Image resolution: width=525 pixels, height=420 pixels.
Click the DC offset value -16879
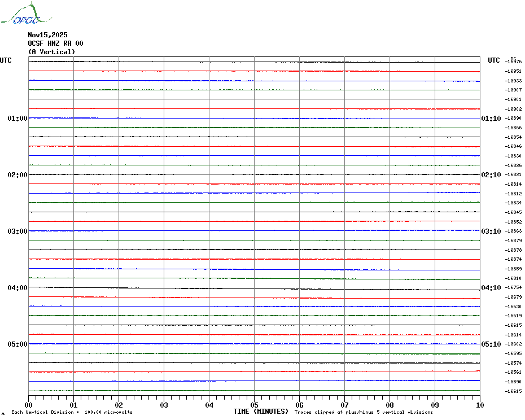point(513,240)
